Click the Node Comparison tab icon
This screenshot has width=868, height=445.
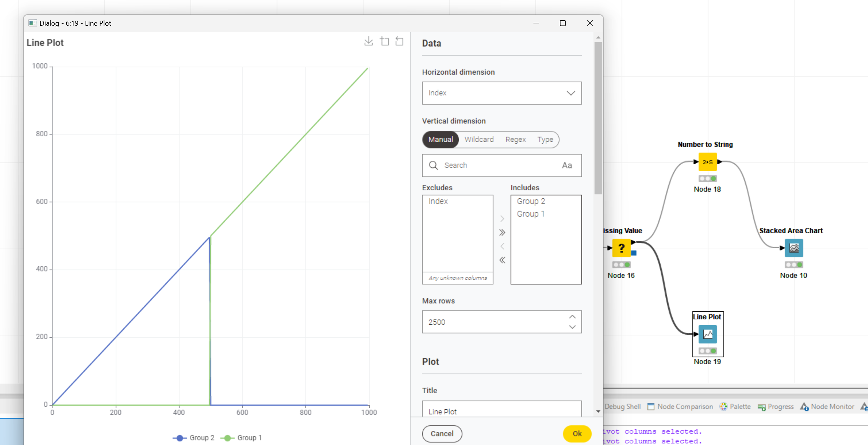651,407
